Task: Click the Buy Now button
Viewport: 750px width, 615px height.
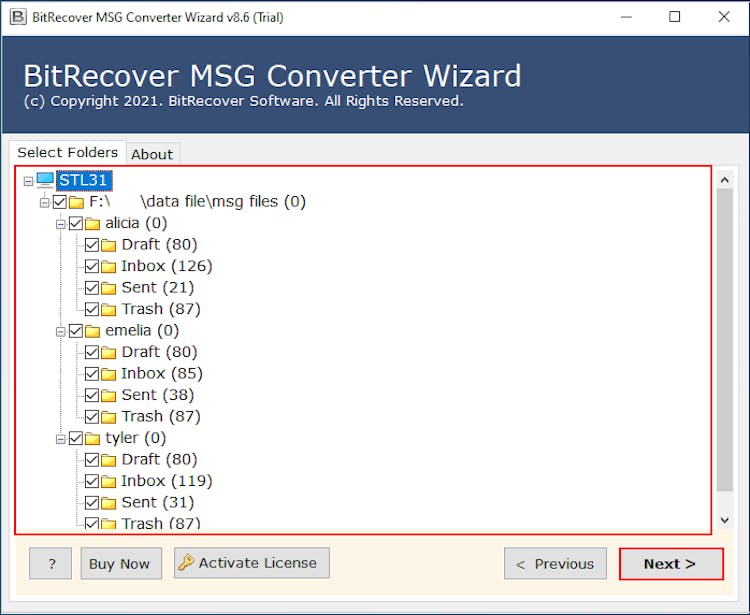Action: [119, 564]
